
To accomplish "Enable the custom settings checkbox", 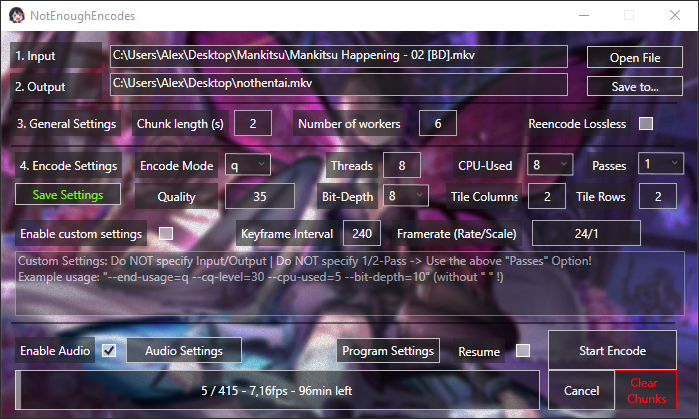I will pyautogui.click(x=166, y=233).
